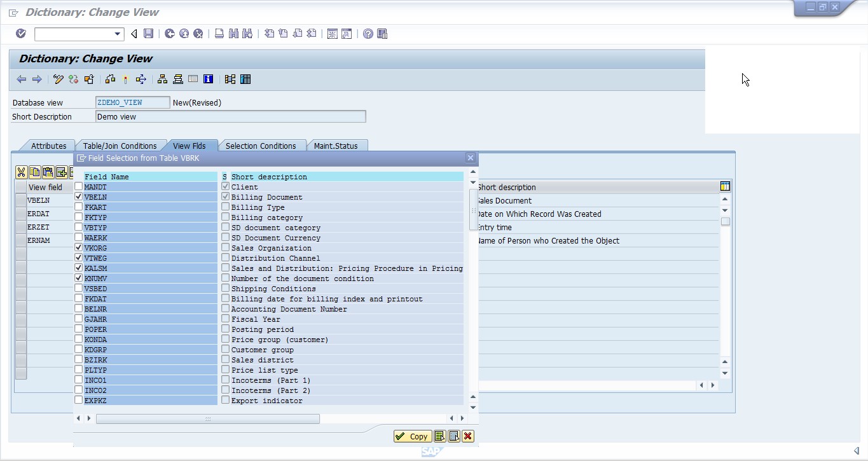Image resolution: width=868 pixels, height=461 pixels.
Task: Cancel the dialog with the red X button
Action: [x=467, y=436]
